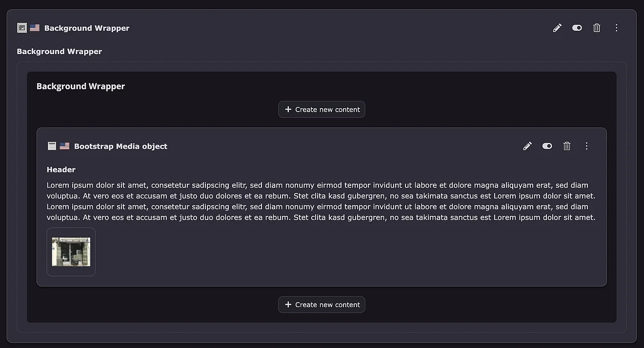Click Create new content above Bootstrap Media object

click(322, 109)
